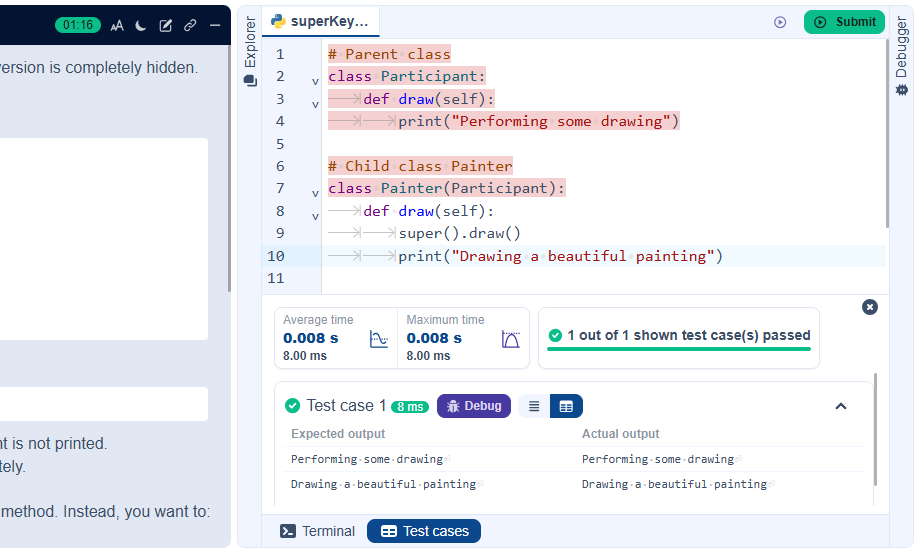Open the Debugger side panel
Image resolution: width=920 pixels, height=551 pixels.
pos(902,56)
